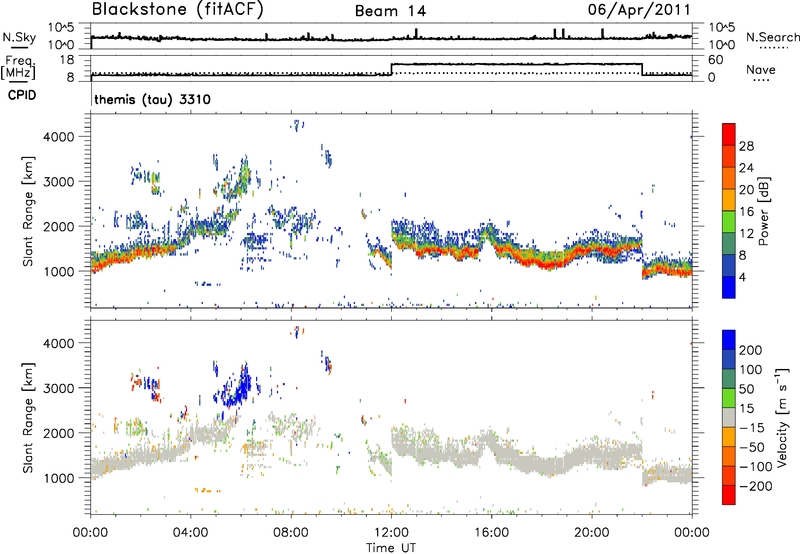
Task: Select the power panel's "Slant Range [km]" label
Action: (28, 211)
